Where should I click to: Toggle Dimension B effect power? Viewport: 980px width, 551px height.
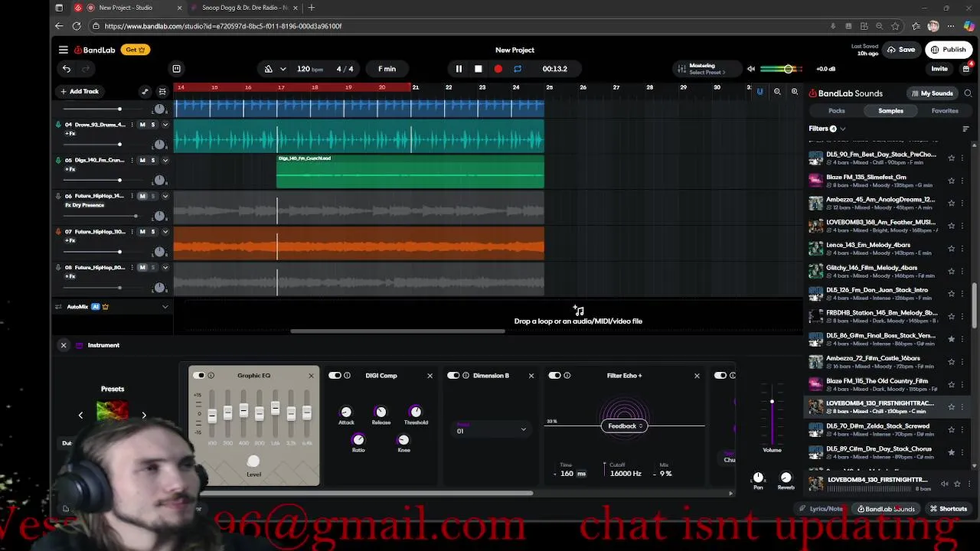[453, 376]
